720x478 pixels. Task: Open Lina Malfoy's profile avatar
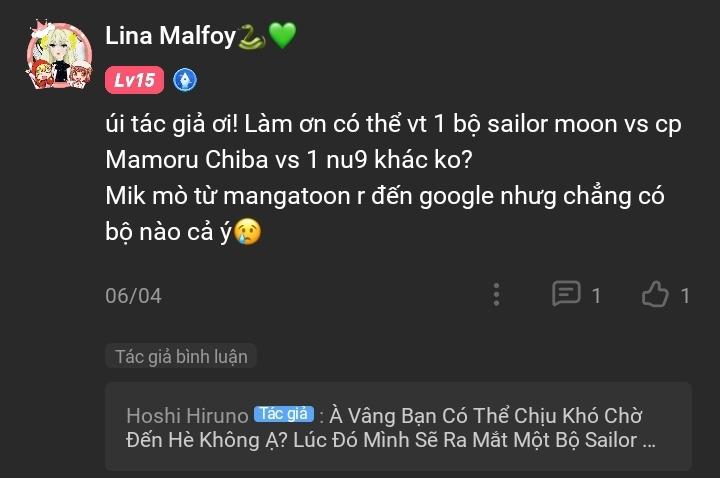click(x=60, y=55)
